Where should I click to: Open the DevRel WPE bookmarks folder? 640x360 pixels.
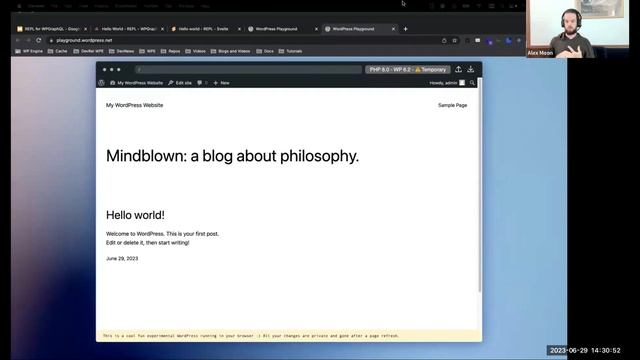tap(89, 51)
